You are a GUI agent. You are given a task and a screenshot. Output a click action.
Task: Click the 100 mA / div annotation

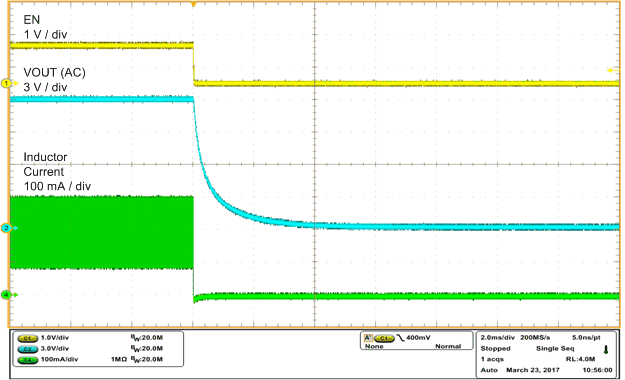pos(57,186)
